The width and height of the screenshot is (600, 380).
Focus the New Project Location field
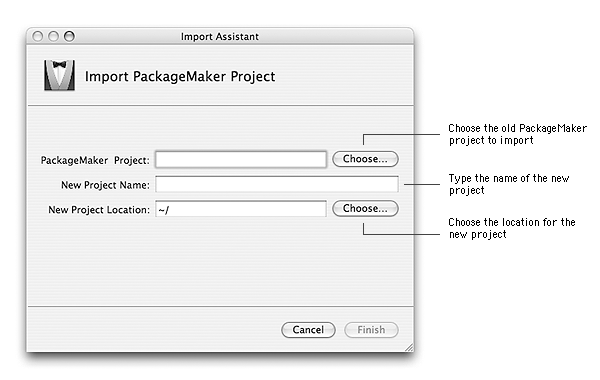(x=241, y=209)
